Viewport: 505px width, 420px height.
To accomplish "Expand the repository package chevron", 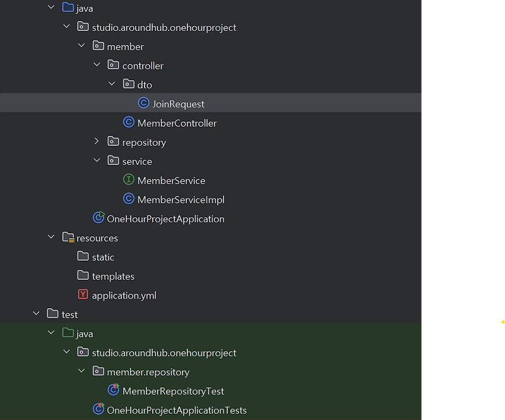I will click(x=97, y=141).
